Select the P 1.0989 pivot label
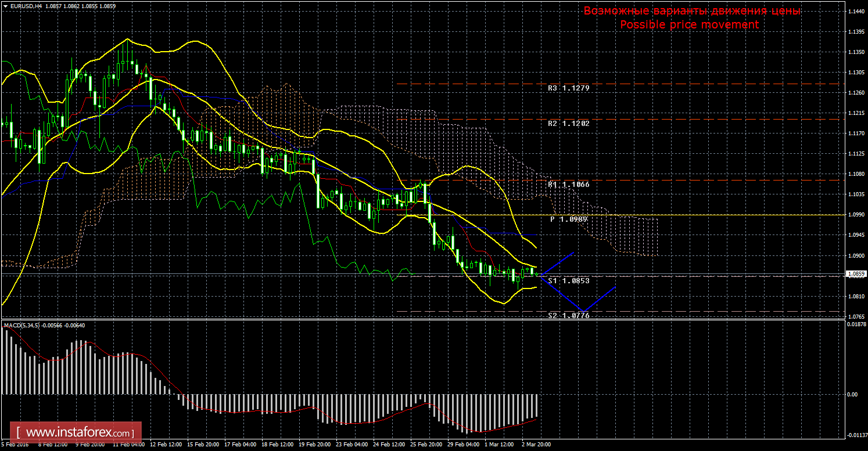 pos(568,219)
